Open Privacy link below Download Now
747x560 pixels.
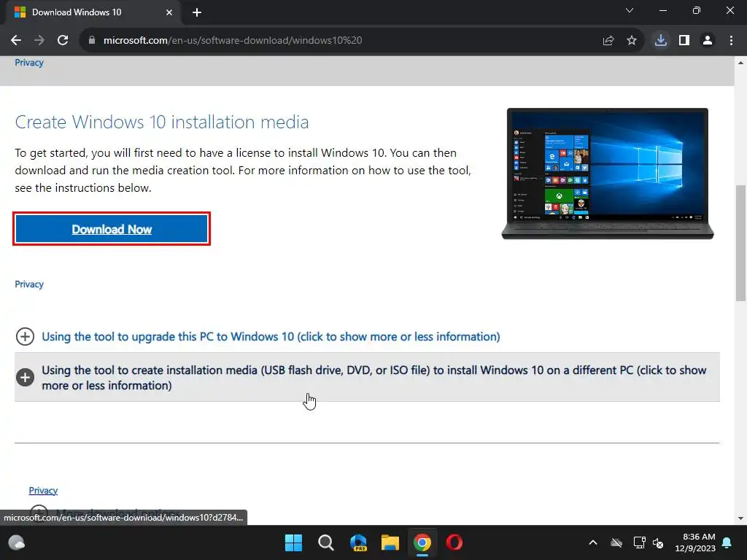[29, 284]
